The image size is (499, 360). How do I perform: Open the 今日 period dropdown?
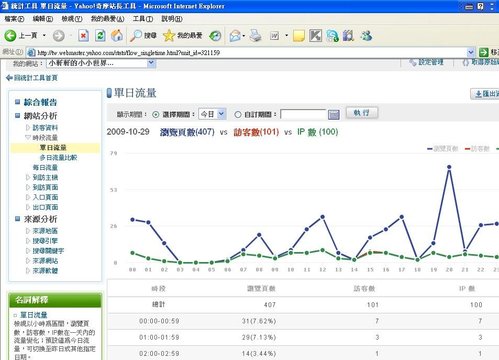[x=212, y=114]
